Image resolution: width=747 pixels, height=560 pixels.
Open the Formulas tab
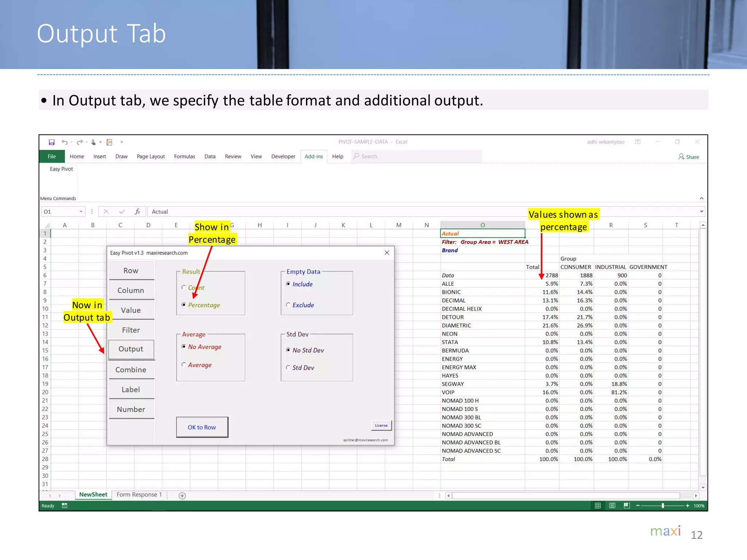point(185,156)
